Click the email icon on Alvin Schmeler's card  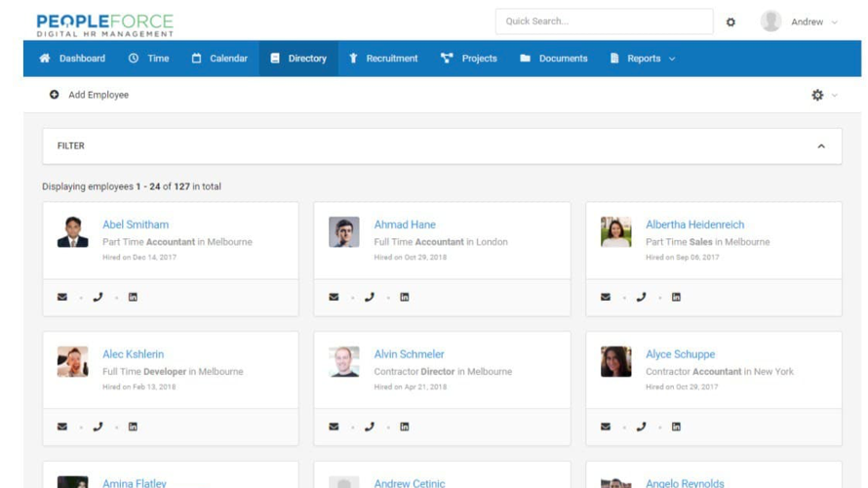coord(334,427)
